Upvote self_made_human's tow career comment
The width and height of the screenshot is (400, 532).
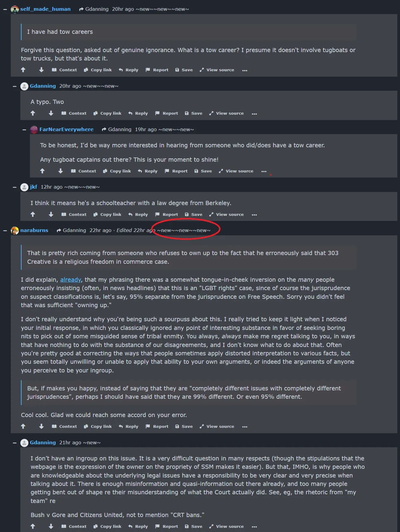pos(23,70)
